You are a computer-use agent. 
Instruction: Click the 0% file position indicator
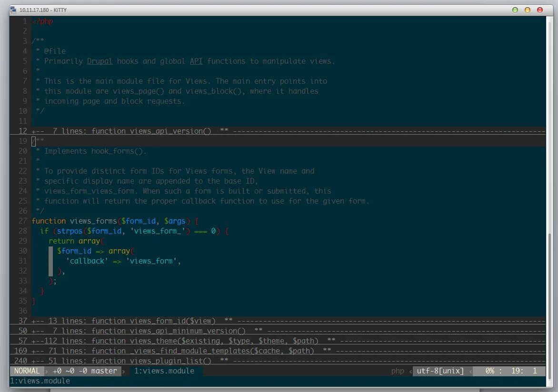click(489, 371)
